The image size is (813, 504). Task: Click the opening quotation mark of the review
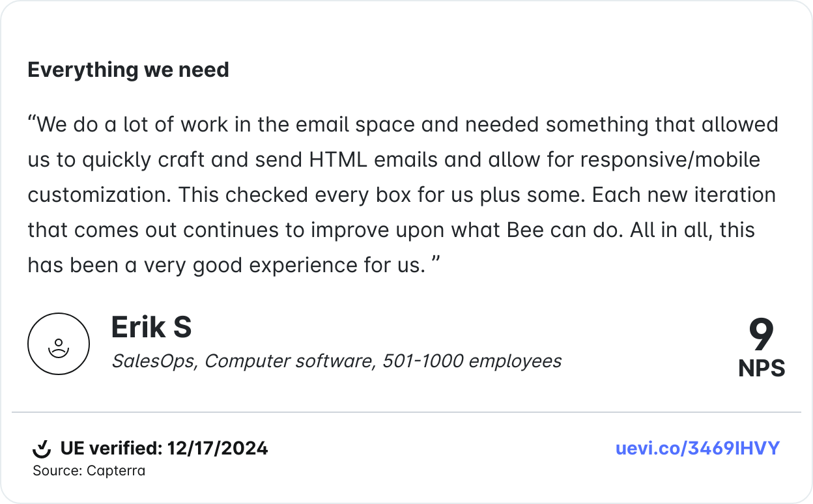(x=32, y=124)
